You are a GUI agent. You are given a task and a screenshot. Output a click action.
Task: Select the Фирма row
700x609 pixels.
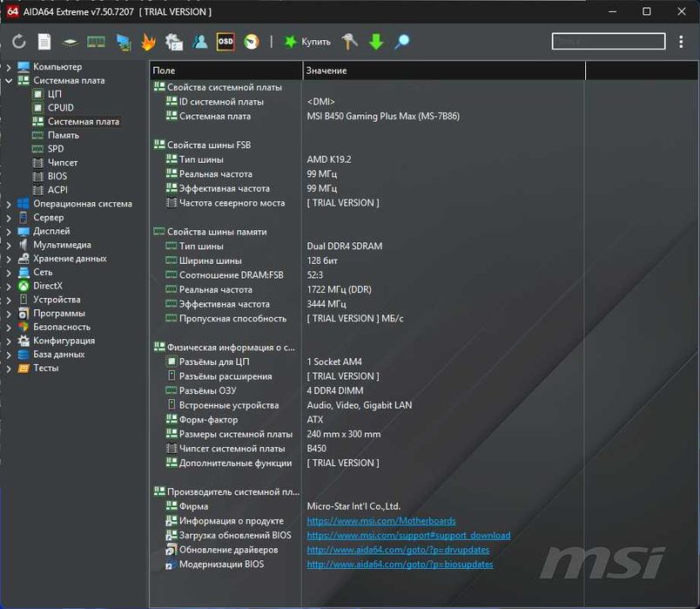pos(367,506)
